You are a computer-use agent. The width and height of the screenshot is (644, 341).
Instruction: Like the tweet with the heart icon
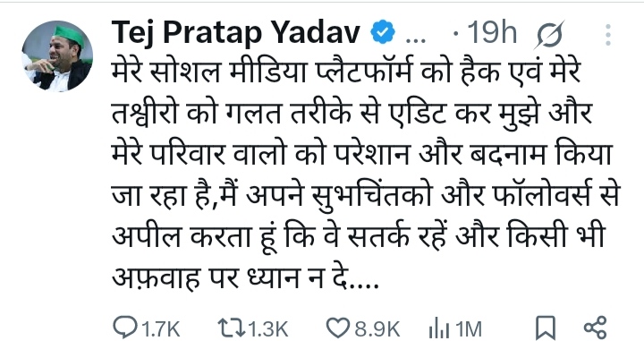coord(339,328)
